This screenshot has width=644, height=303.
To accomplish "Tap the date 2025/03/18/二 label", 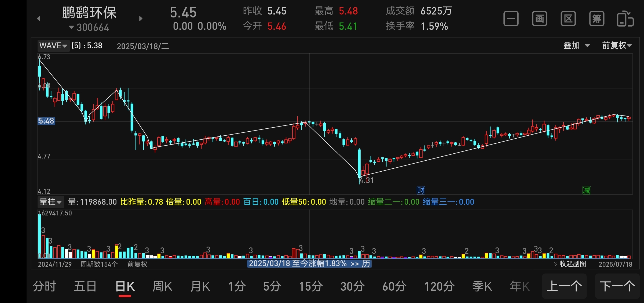I will click(143, 46).
